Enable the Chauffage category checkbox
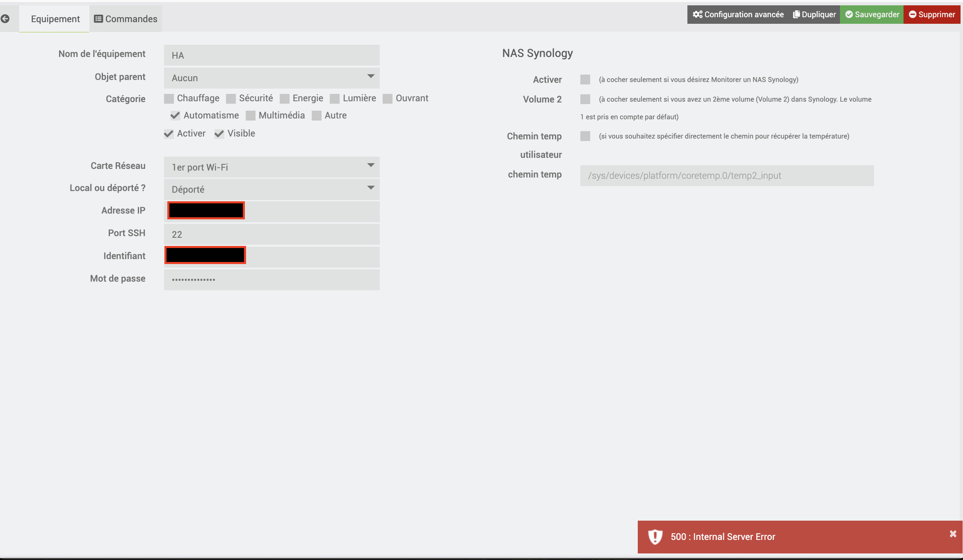The height and width of the screenshot is (560, 963). (169, 99)
